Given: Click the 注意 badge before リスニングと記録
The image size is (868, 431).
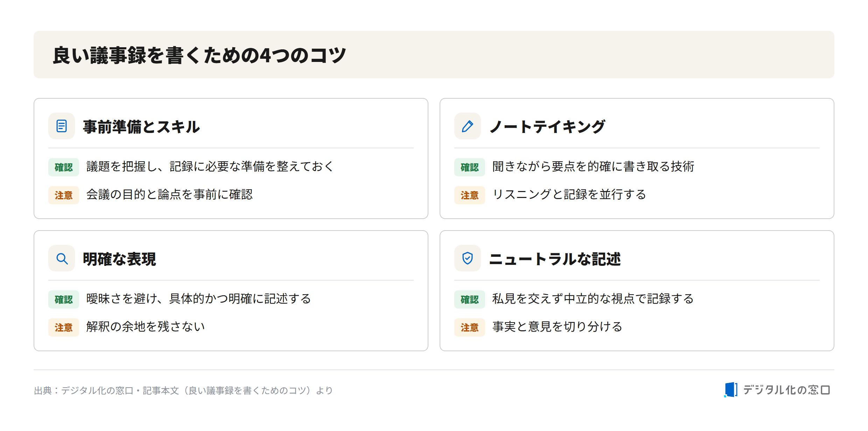Looking at the screenshot, I should pyautogui.click(x=470, y=195).
